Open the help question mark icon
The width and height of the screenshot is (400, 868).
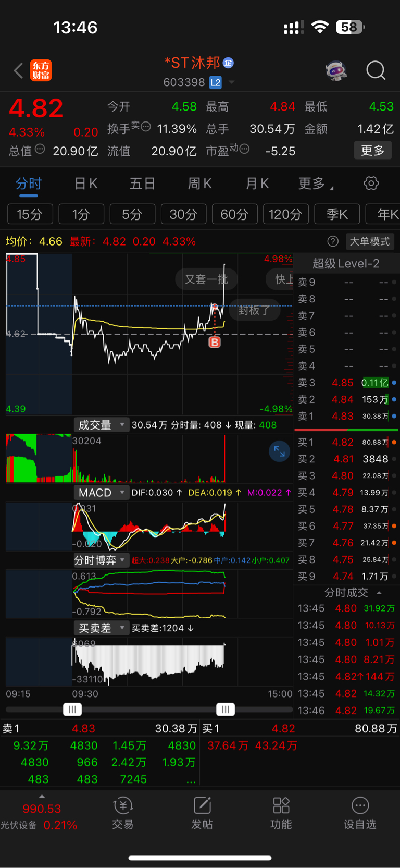(x=333, y=241)
